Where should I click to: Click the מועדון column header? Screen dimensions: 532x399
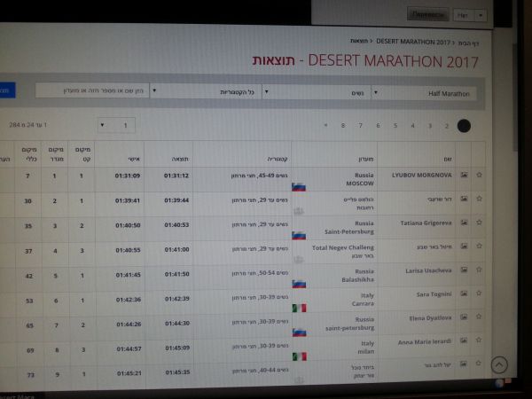point(366,159)
